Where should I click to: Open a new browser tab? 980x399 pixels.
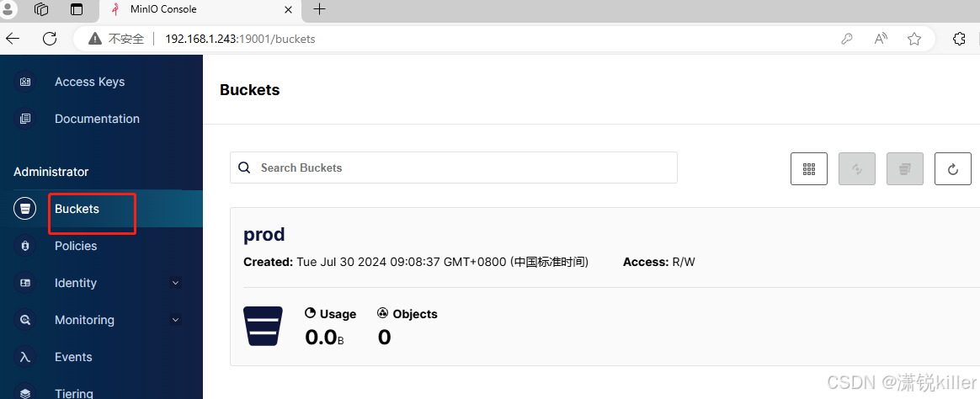pos(319,10)
